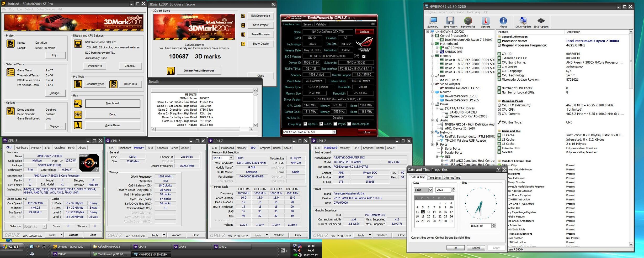The image size is (644, 258).
Task: Click the Options icon in 3DMark
Action: (10, 111)
